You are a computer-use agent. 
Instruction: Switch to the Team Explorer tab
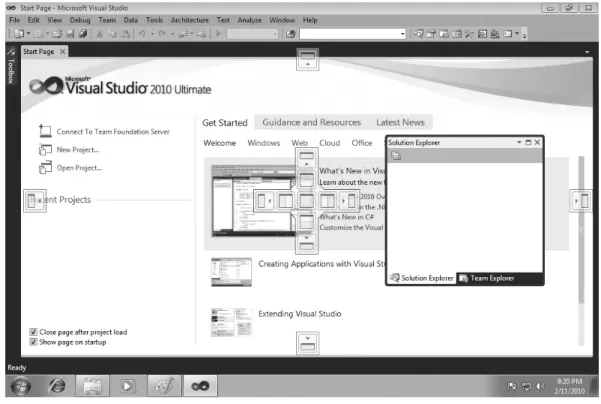487,278
